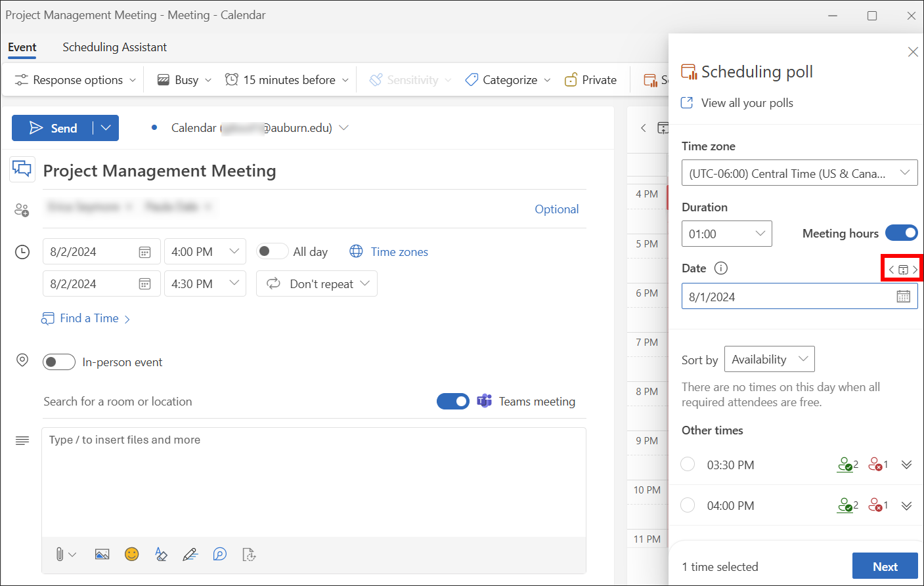The image size is (924, 586).
Task: Click the insert file template icon at toolbar end
Action: (249, 555)
